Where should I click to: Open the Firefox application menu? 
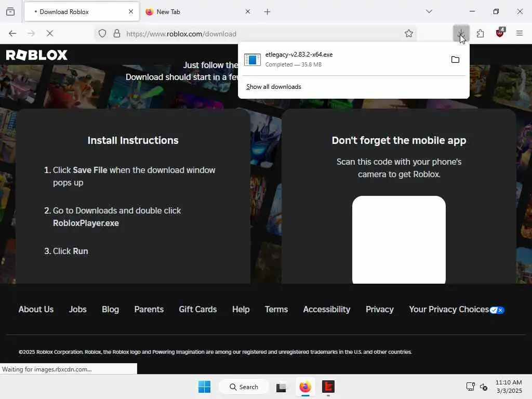pos(519,33)
